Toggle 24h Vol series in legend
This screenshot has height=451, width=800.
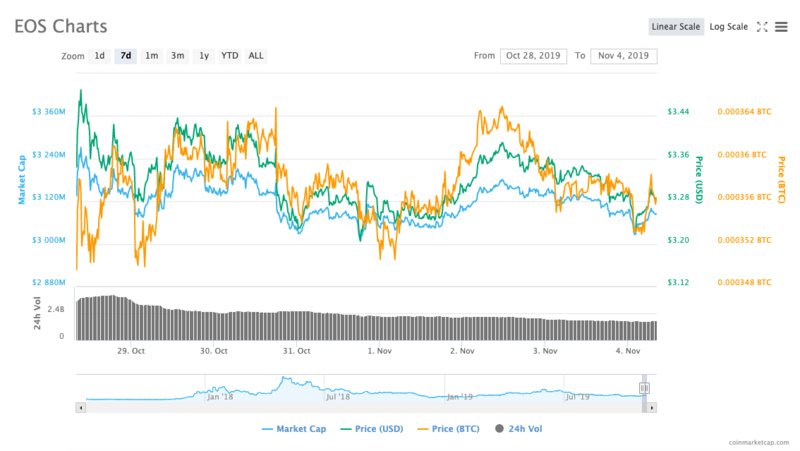coord(519,429)
